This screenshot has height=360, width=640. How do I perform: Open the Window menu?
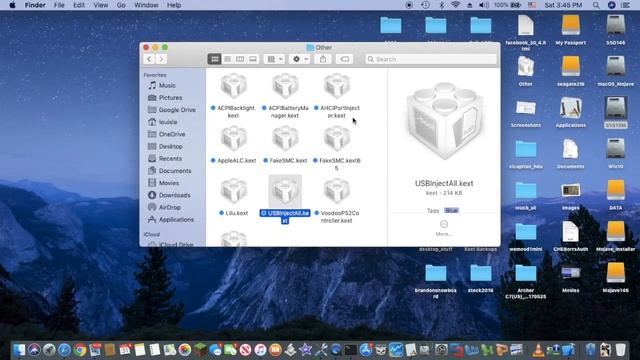pyautogui.click(x=146, y=5)
